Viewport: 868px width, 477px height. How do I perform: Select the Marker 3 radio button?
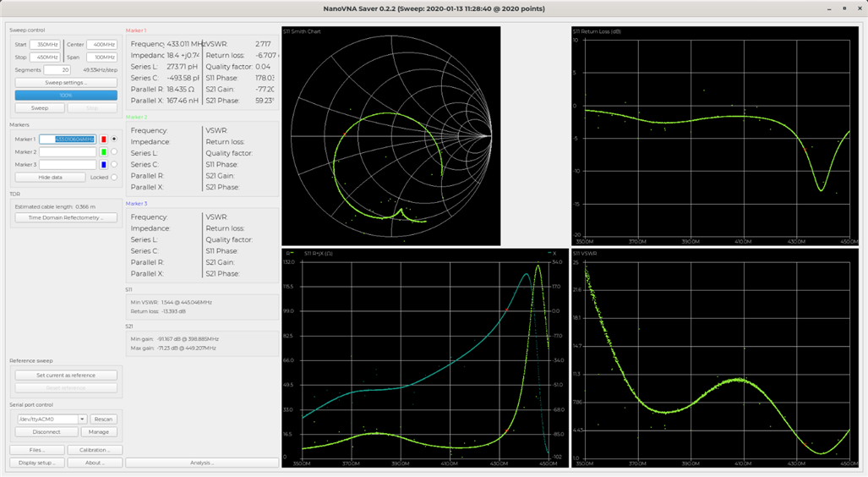point(114,165)
